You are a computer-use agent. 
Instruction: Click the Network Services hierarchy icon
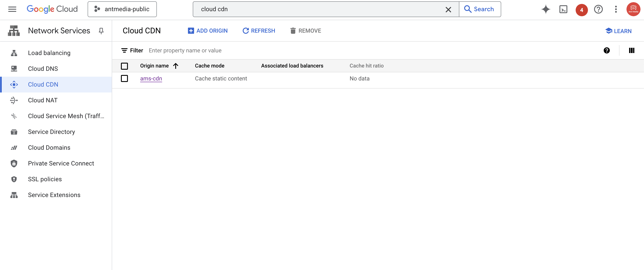pos(14,31)
